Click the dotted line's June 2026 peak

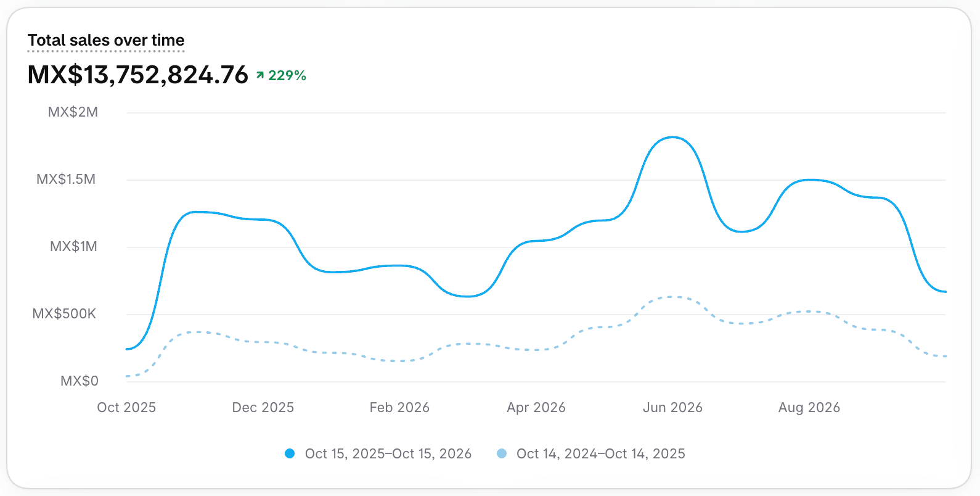coord(672,297)
